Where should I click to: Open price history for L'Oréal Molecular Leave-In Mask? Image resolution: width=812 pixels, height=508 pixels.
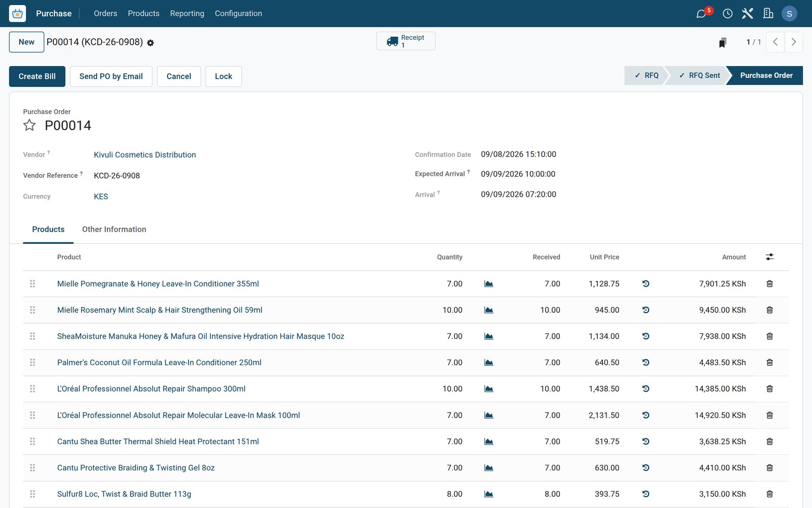click(x=646, y=415)
